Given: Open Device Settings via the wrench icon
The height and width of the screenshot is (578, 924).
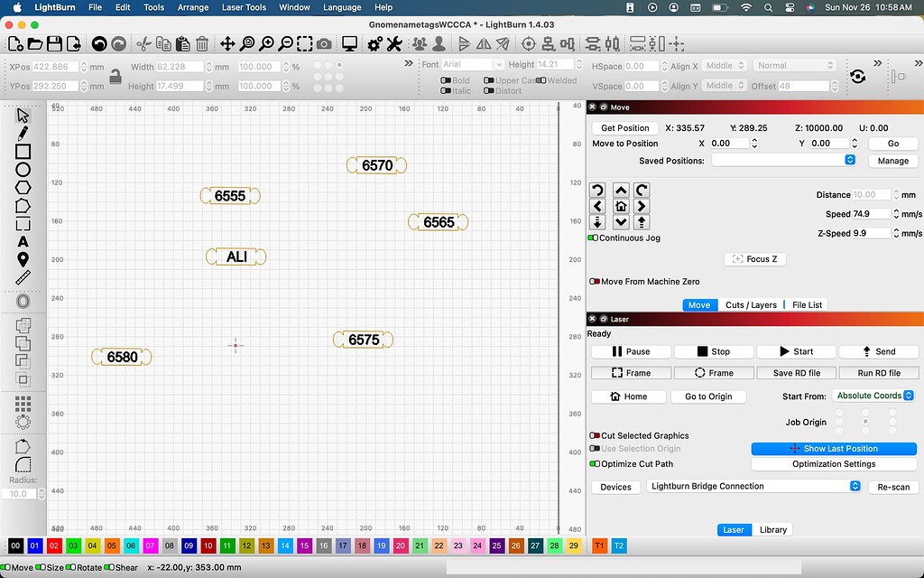Looking at the screenshot, I should (394, 42).
